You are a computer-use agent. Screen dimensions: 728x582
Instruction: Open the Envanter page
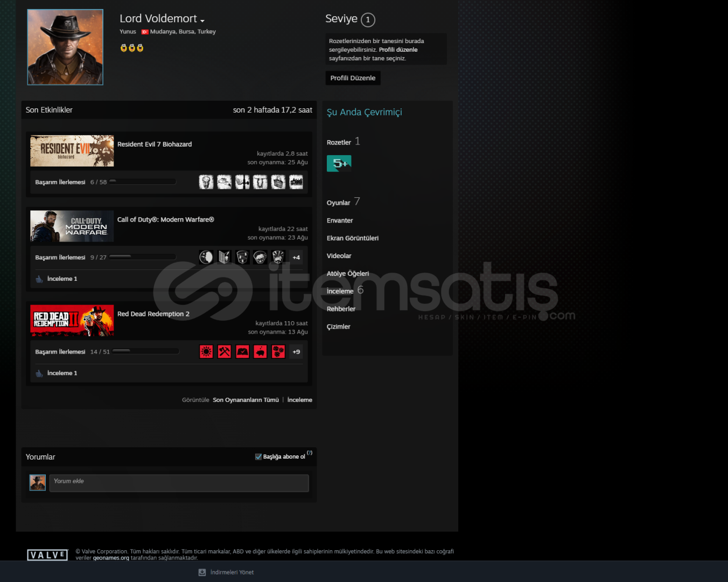coord(340,220)
